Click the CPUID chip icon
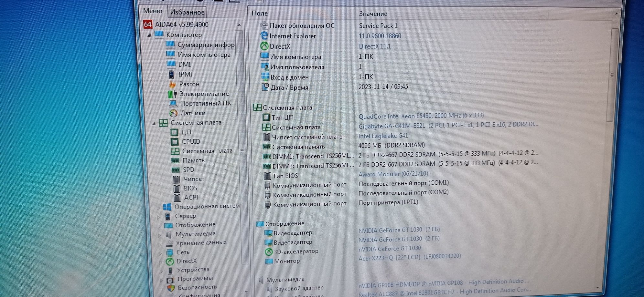The height and width of the screenshot is (297, 644). pyautogui.click(x=175, y=141)
